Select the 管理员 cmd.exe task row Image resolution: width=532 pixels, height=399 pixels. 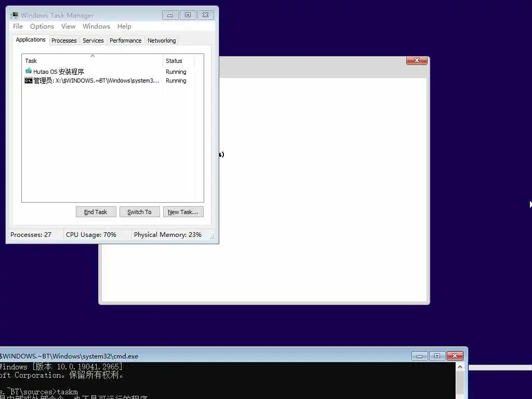click(x=108, y=81)
